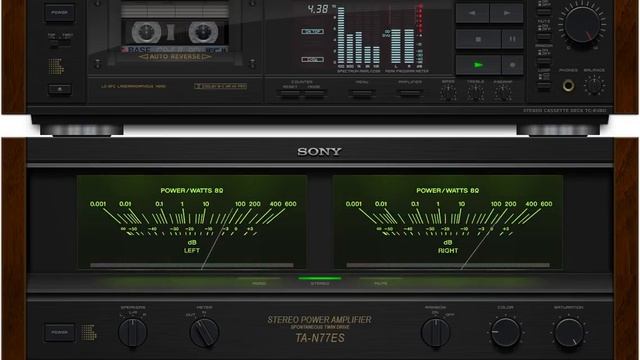Hit the record button on the cassette deck

tap(512, 65)
